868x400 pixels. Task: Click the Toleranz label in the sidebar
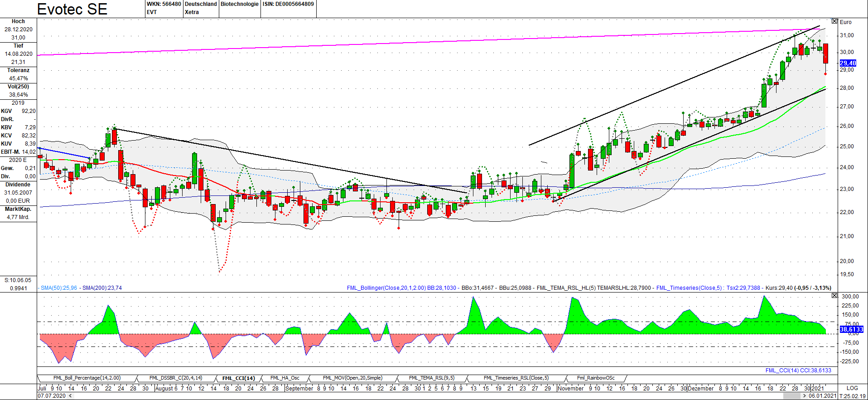[x=18, y=70]
